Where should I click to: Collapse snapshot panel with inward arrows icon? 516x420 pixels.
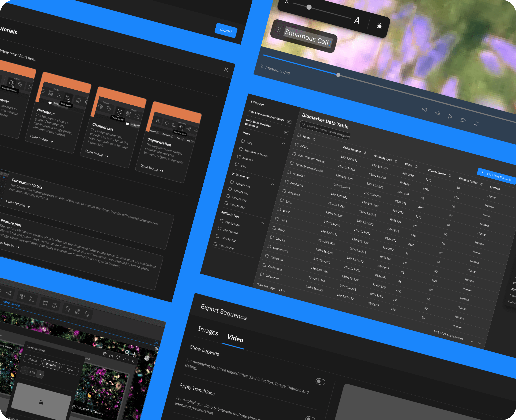pyautogui.click(x=124, y=359)
